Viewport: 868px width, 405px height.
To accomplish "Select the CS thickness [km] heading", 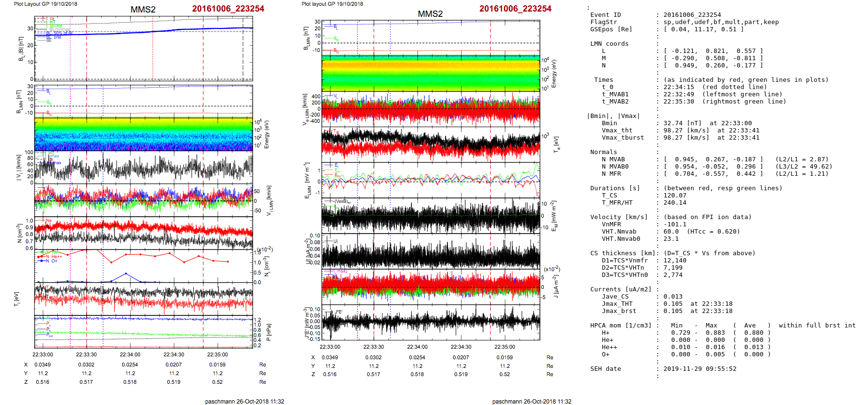I will point(623,253).
